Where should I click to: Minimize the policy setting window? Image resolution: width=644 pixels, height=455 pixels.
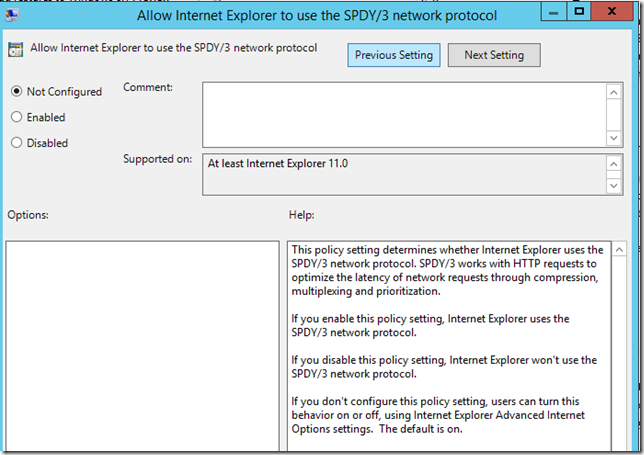550,11
